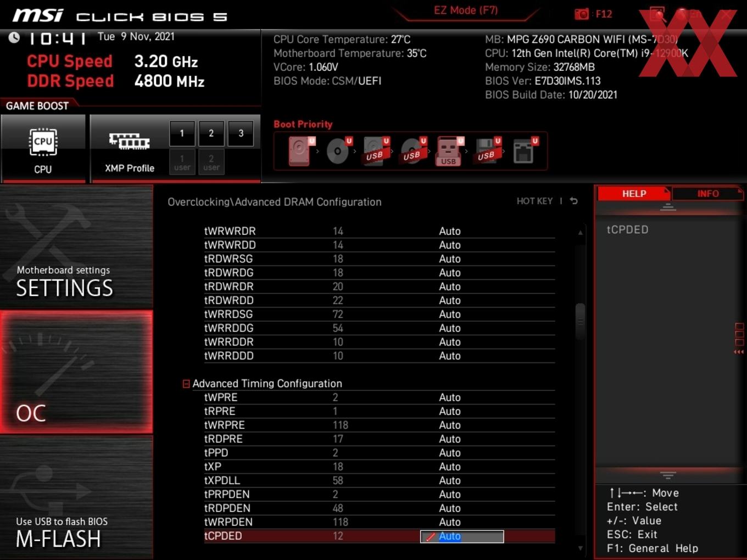The image size is (747, 560).
Task: Select the tWRWRDD Auto setting
Action: click(x=450, y=245)
